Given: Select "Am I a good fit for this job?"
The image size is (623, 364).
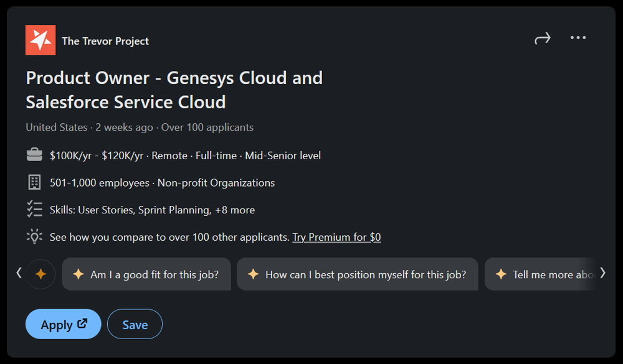Looking at the screenshot, I should pos(146,274).
